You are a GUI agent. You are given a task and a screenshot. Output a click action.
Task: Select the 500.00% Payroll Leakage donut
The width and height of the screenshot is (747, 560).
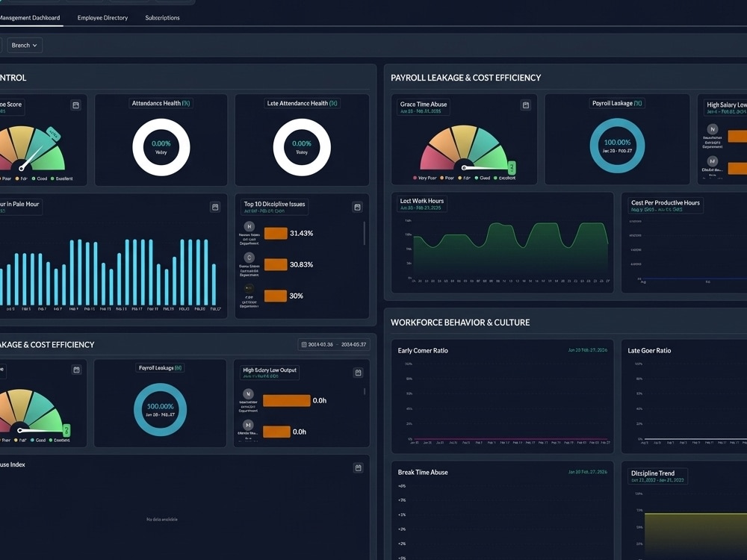point(160,409)
